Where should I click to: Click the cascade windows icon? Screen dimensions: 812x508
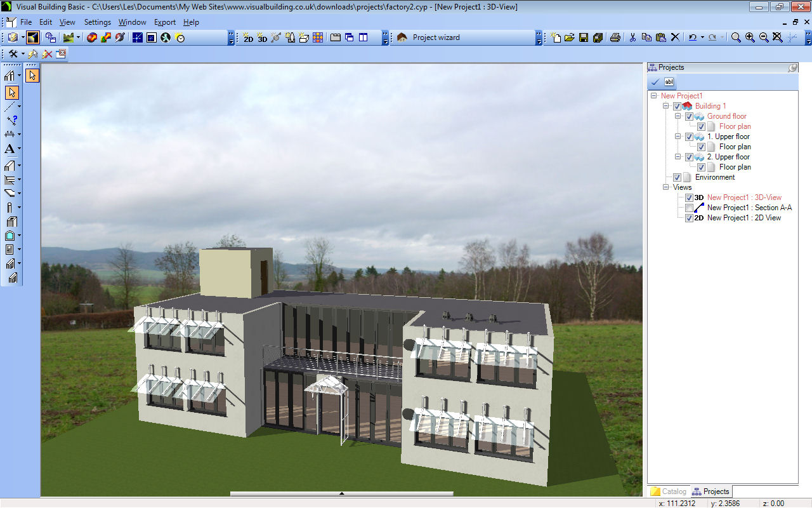pos(349,38)
